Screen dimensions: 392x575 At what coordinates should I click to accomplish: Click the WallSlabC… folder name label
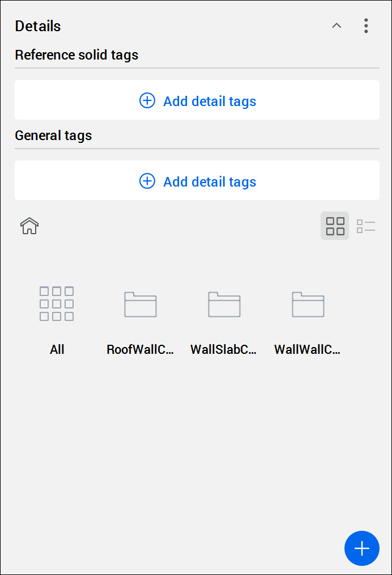(224, 349)
